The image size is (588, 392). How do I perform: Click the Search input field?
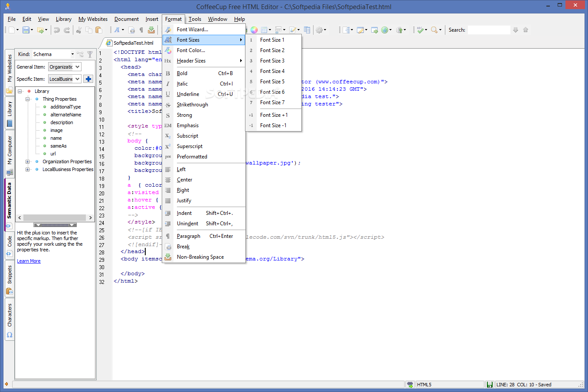pos(489,30)
